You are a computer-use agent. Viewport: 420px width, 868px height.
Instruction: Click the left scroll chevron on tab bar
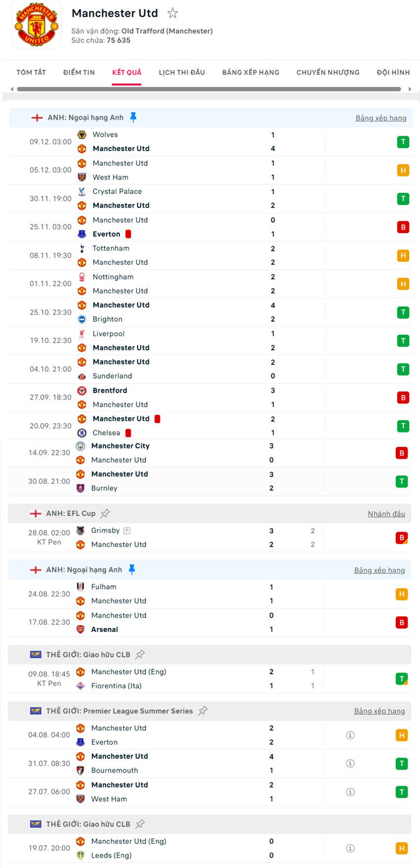coord(11,89)
